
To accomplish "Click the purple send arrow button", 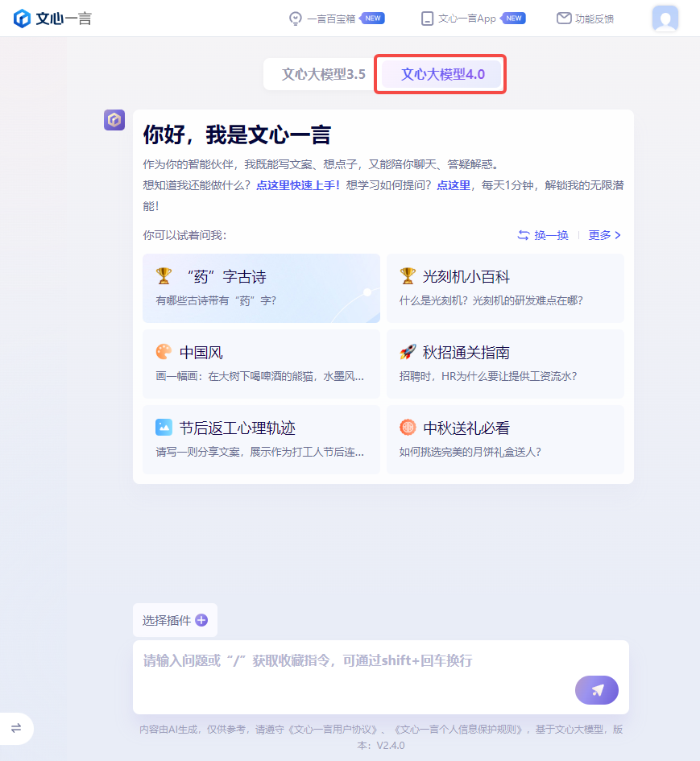I will 597,689.
